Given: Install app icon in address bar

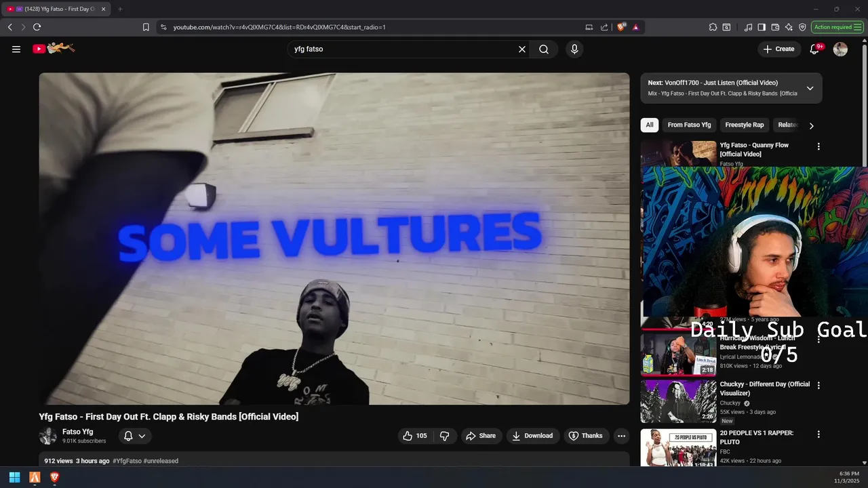Looking at the screenshot, I should pyautogui.click(x=589, y=27).
